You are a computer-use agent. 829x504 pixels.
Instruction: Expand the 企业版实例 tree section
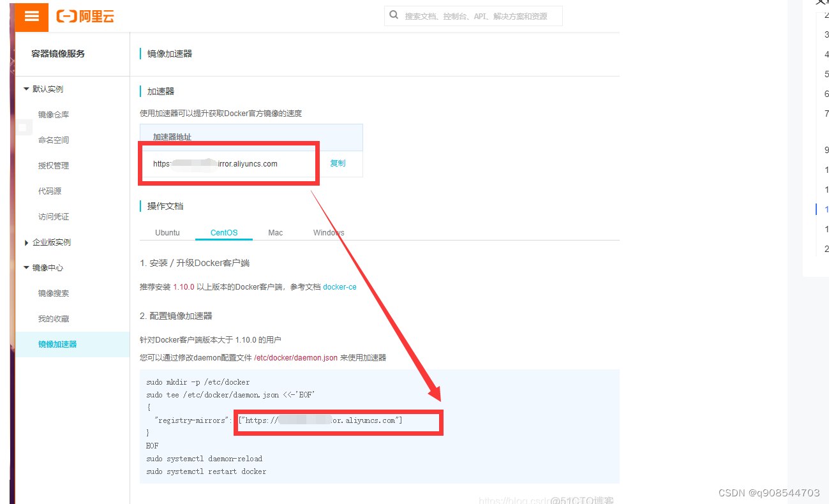(26, 242)
